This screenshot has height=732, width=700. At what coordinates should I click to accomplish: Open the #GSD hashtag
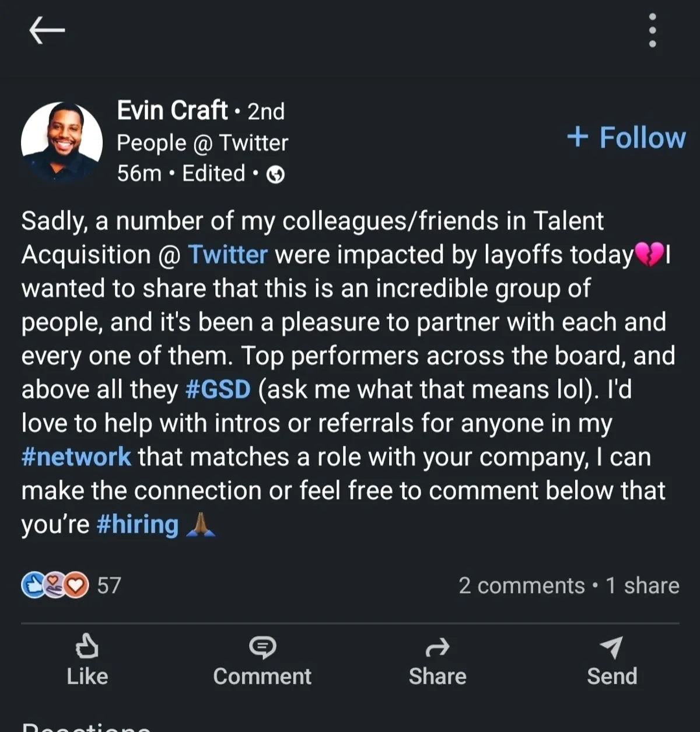point(218,389)
